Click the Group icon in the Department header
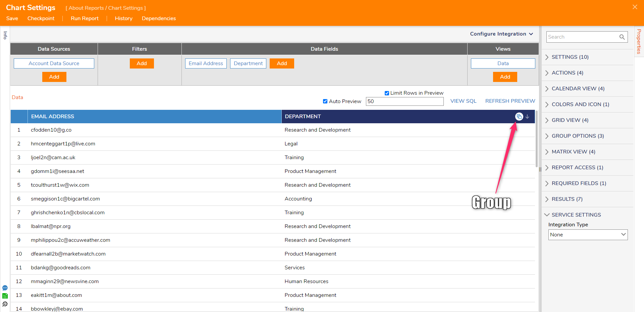 [x=519, y=117]
